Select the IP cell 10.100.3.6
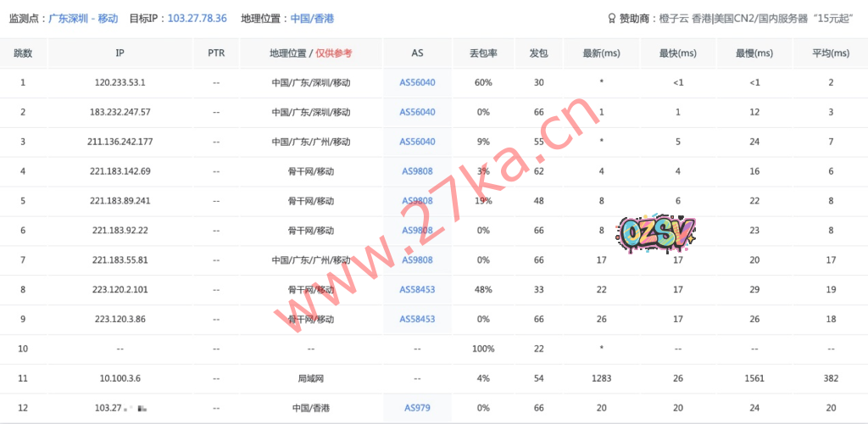This screenshot has width=868, height=424. (120, 378)
